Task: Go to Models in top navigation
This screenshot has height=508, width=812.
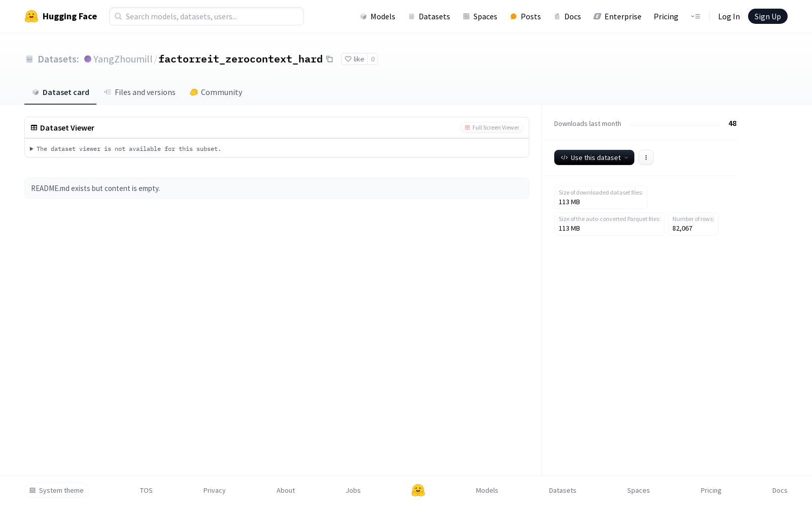Action: pos(378,16)
